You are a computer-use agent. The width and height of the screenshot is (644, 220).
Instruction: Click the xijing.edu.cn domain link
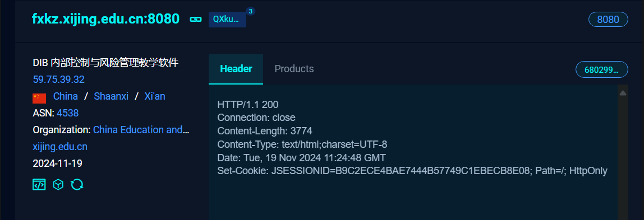[60, 147]
